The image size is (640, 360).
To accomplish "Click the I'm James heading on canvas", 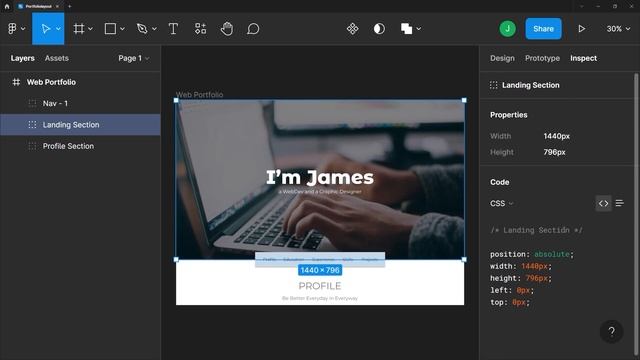I will tap(320, 177).
